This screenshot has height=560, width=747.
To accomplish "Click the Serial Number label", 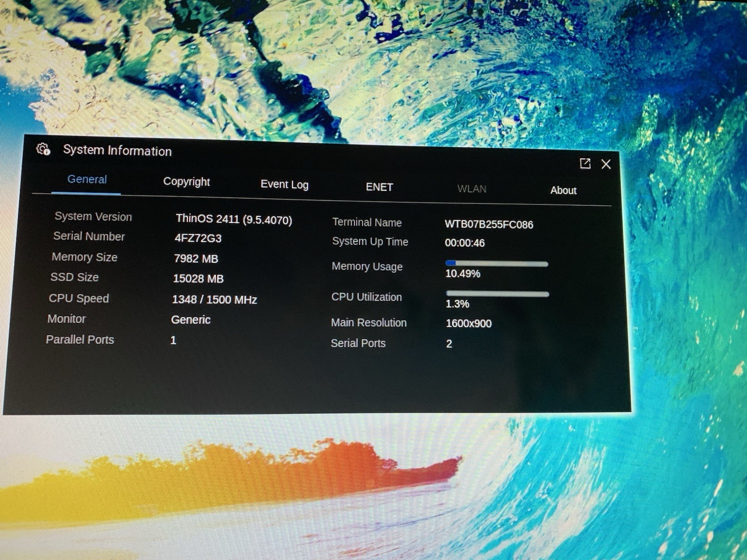I will [89, 236].
